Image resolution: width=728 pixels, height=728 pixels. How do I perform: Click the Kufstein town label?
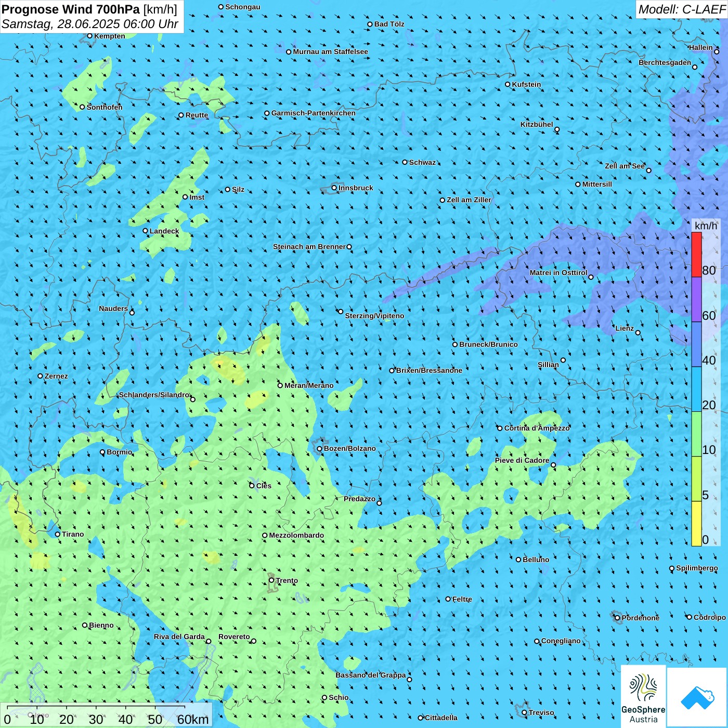[x=526, y=85]
